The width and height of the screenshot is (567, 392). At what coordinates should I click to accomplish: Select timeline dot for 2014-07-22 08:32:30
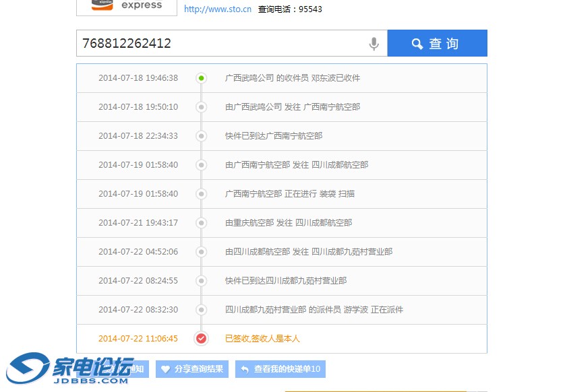[x=201, y=310]
